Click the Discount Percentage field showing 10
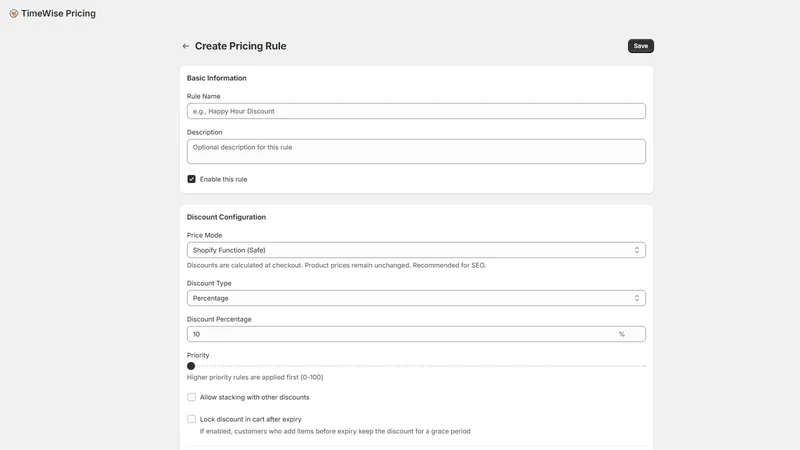Viewport: 800px width, 450px height. (x=416, y=334)
